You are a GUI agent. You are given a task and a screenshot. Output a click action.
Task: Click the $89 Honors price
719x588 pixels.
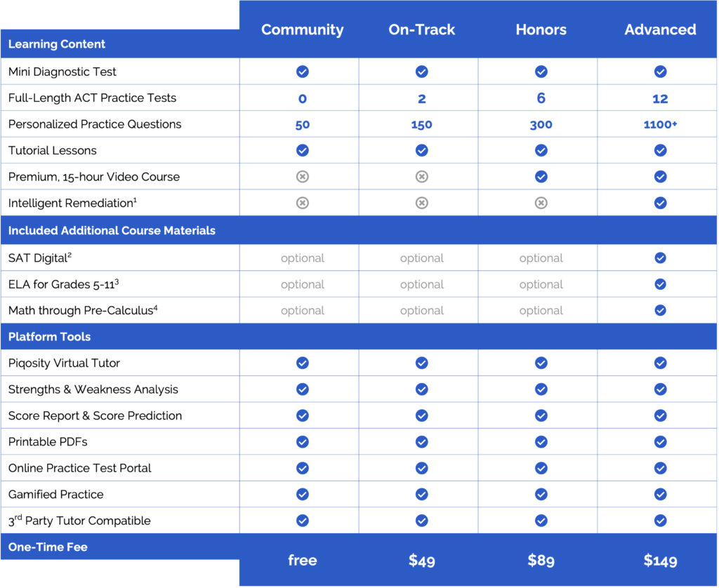(x=541, y=560)
